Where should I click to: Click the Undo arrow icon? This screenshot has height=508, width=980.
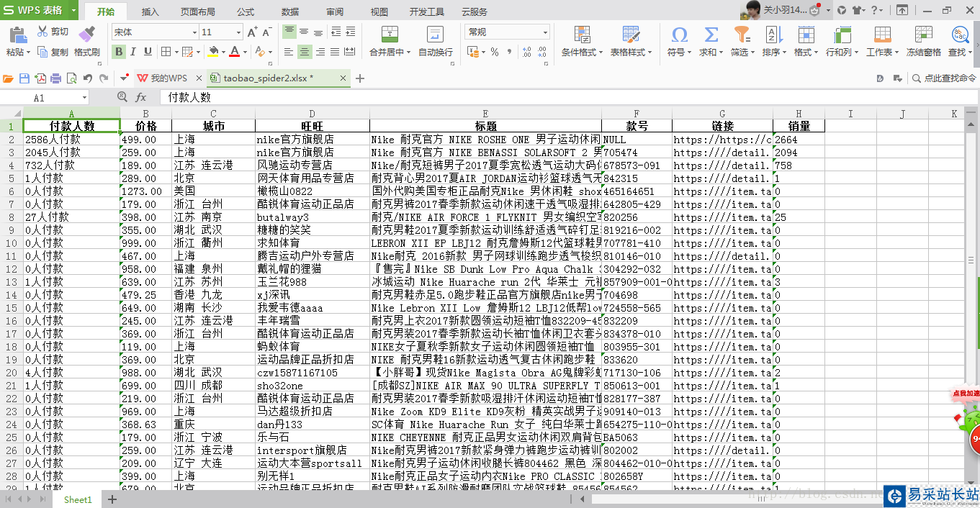coord(88,78)
